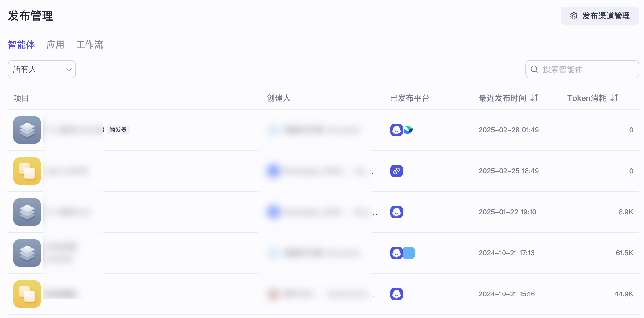The height and width of the screenshot is (318, 644).
Task: Click the gray layers project icon with 触发器 tag
Action: point(27,130)
